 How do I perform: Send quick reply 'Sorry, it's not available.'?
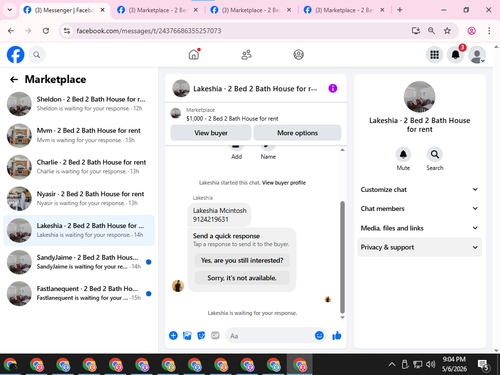click(242, 278)
